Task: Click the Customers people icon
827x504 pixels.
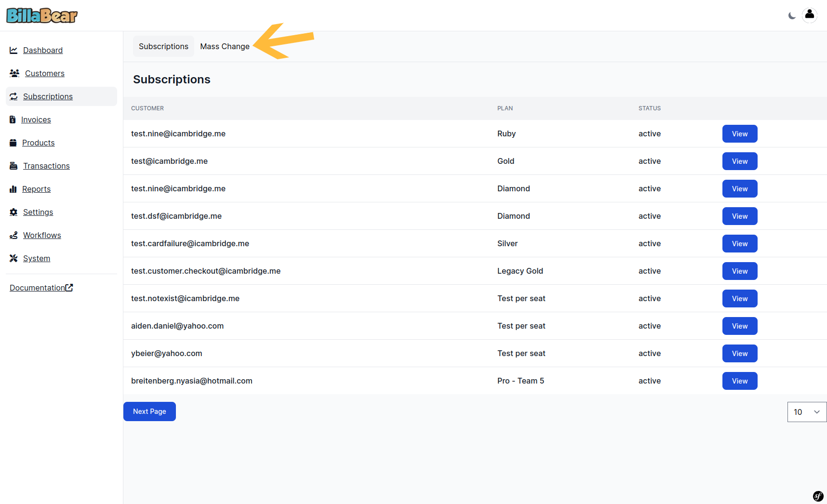Action: (x=14, y=73)
